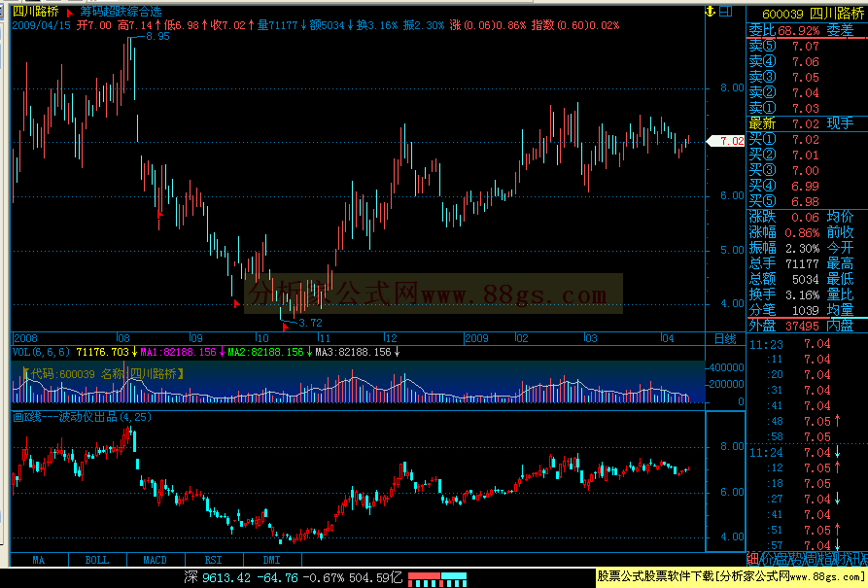Click the blue window-layout icon beside the anchor
Viewport: 868px width, 588px height.
pos(726,11)
